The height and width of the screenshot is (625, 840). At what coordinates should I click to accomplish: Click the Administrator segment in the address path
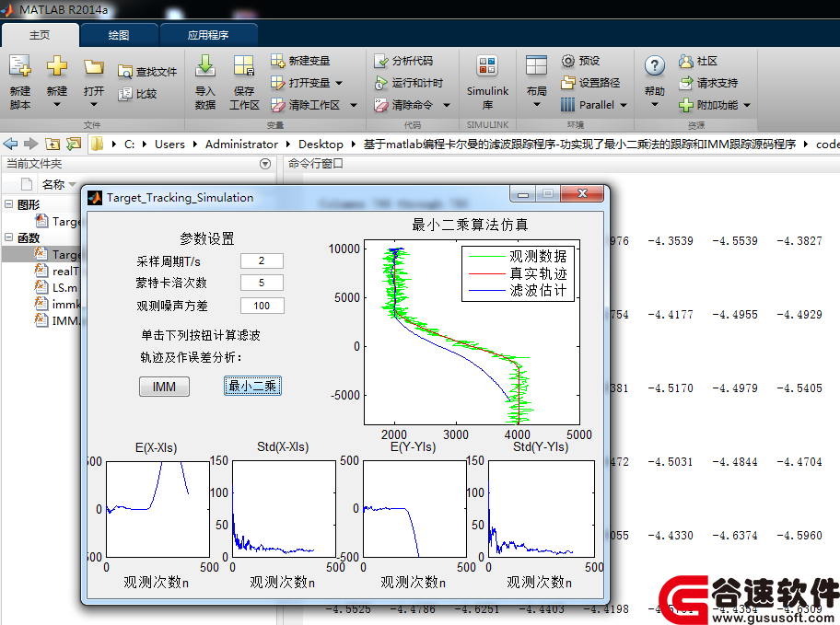point(241,145)
